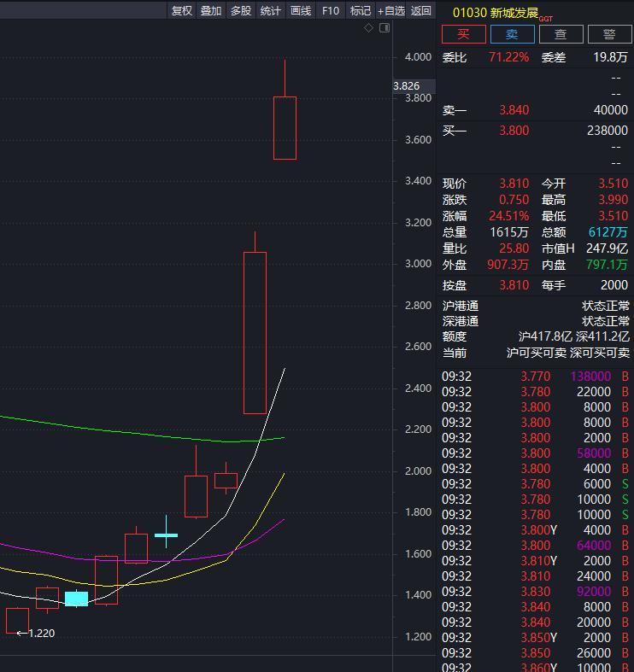The height and width of the screenshot is (672, 634).
Task: Click the stock title 01030 新城发展
Action: [496, 13]
